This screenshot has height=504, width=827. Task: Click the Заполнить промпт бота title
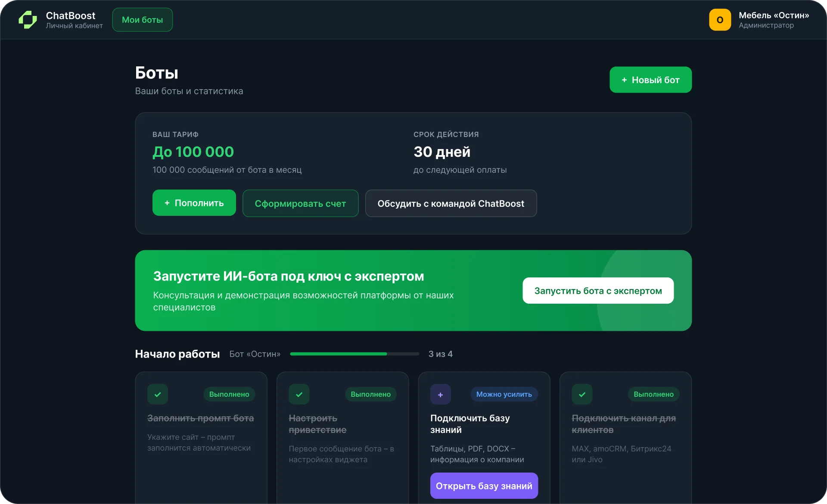click(x=200, y=418)
